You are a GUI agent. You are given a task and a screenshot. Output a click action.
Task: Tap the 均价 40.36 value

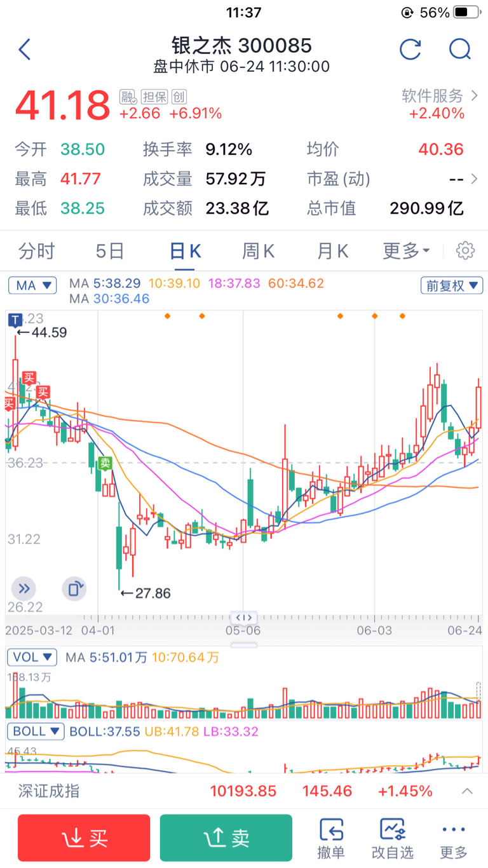(441, 149)
